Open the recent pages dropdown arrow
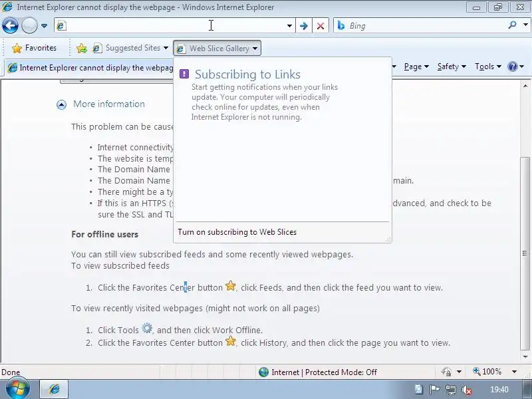This screenshot has height=399, width=532. [x=44, y=26]
